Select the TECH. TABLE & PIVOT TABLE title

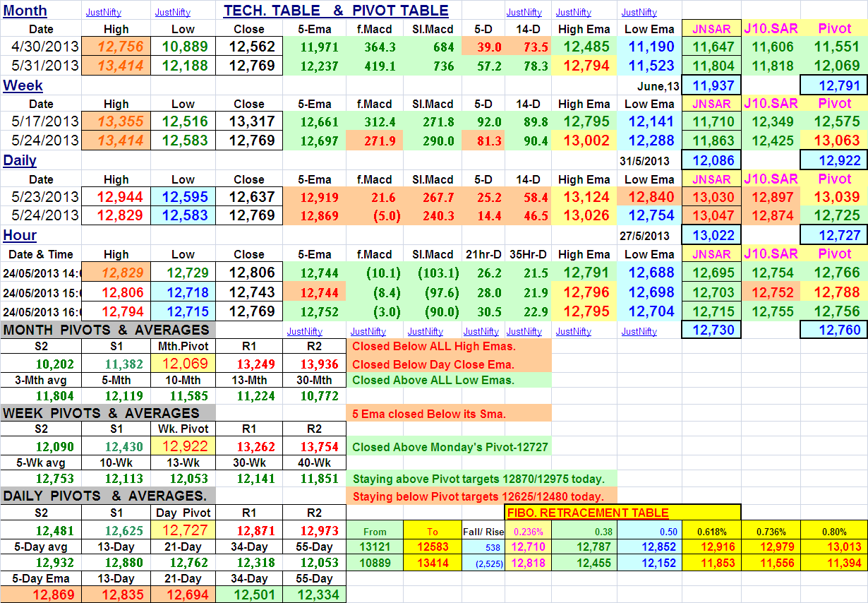(336, 11)
